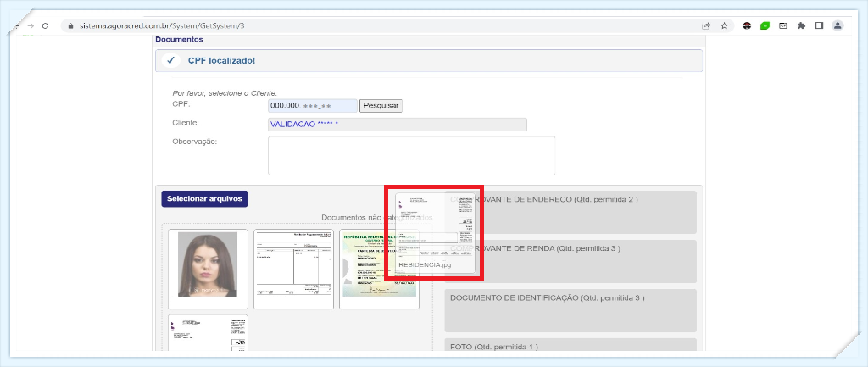Click the Pesquisar button
868x367 pixels.
[381, 106]
